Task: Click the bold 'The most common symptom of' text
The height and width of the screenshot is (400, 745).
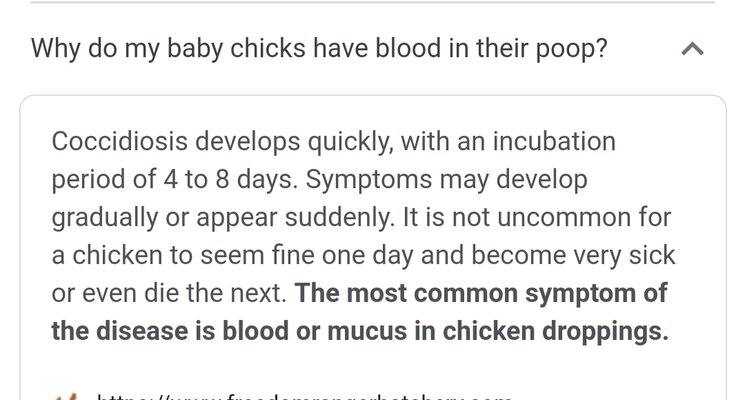Action: [481, 293]
